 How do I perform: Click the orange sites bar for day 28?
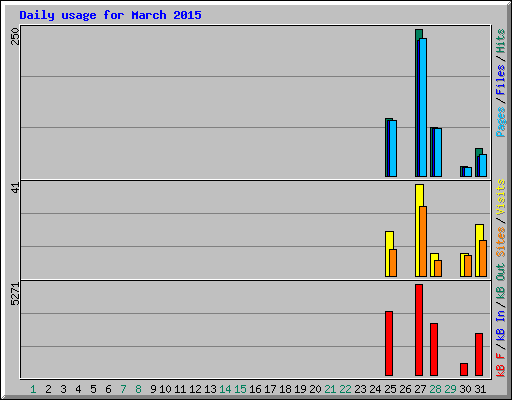point(438,268)
